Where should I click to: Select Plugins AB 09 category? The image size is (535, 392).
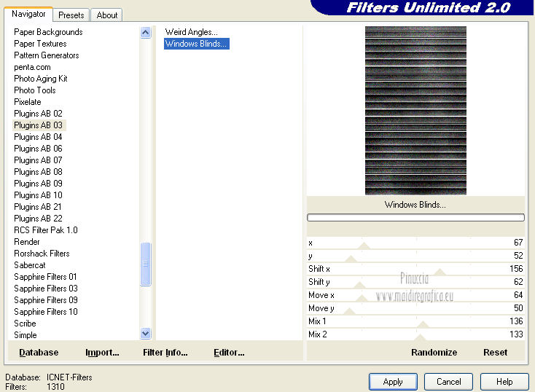point(38,184)
